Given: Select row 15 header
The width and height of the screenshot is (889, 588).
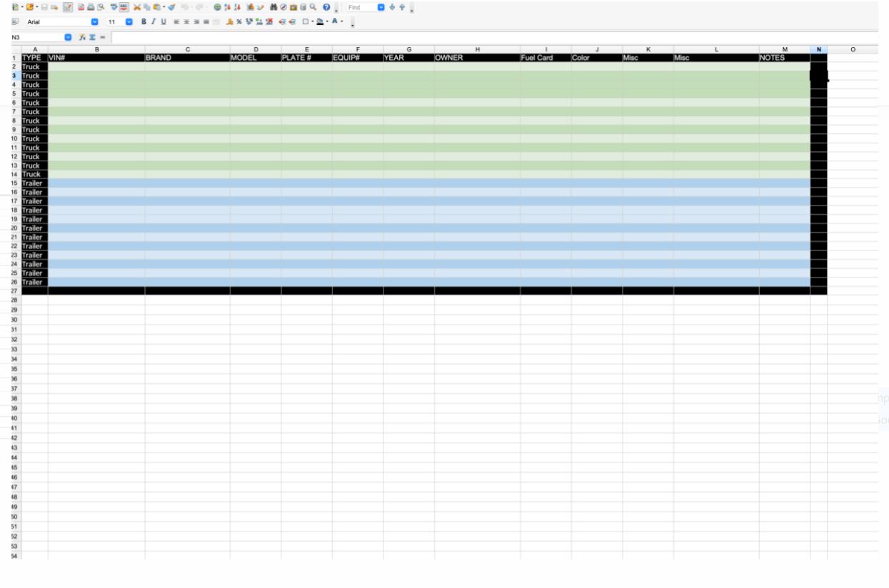Looking at the screenshot, I should 14,183.
